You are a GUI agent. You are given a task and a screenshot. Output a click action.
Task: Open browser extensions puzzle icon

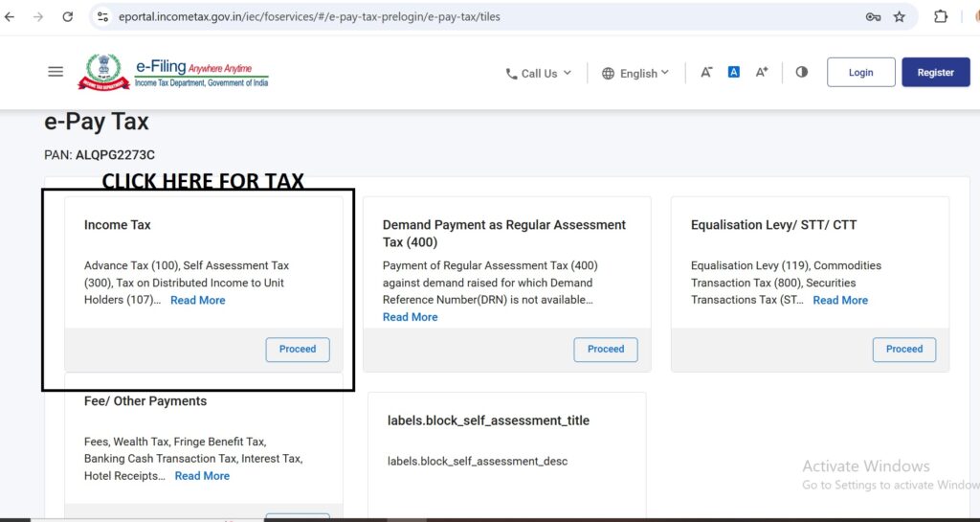click(941, 17)
